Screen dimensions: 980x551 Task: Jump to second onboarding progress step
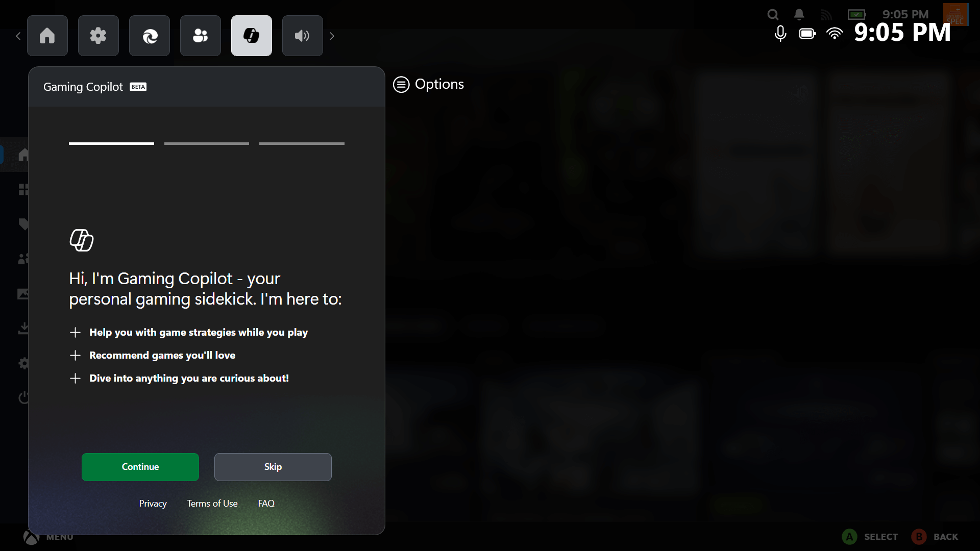pyautogui.click(x=207, y=144)
